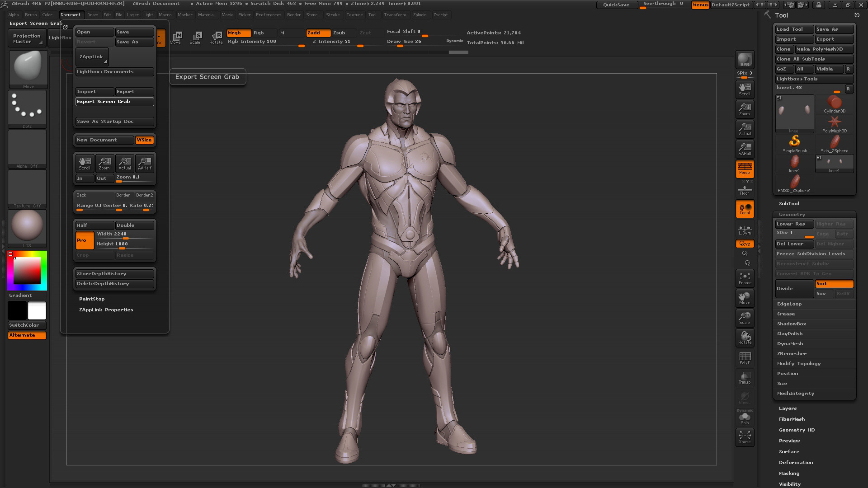868x488 pixels.
Task: Click the Frame icon
Action: 745,278
